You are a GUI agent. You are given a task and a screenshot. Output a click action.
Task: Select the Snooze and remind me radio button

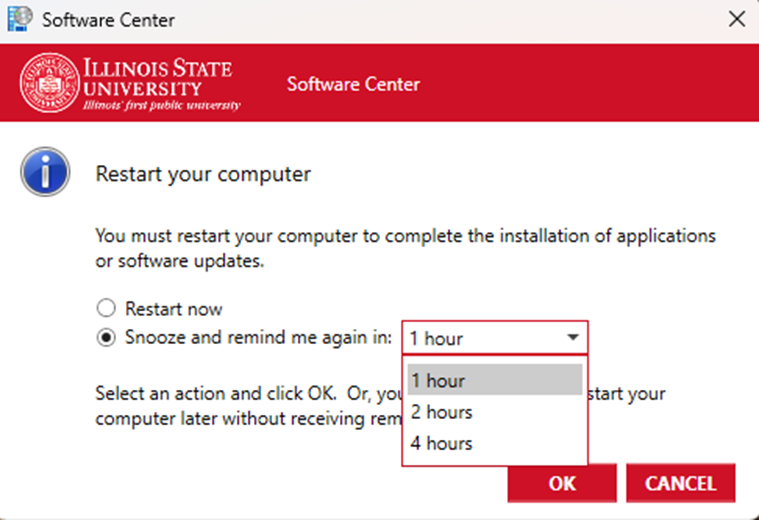coord(106,338)
